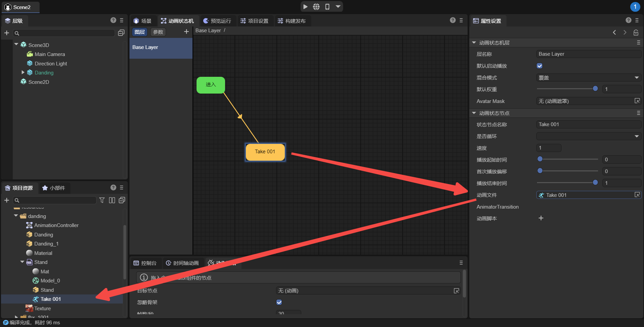Collapse the danding folder in assets
This screenshot has width=644, height=327.
(16, 216)
